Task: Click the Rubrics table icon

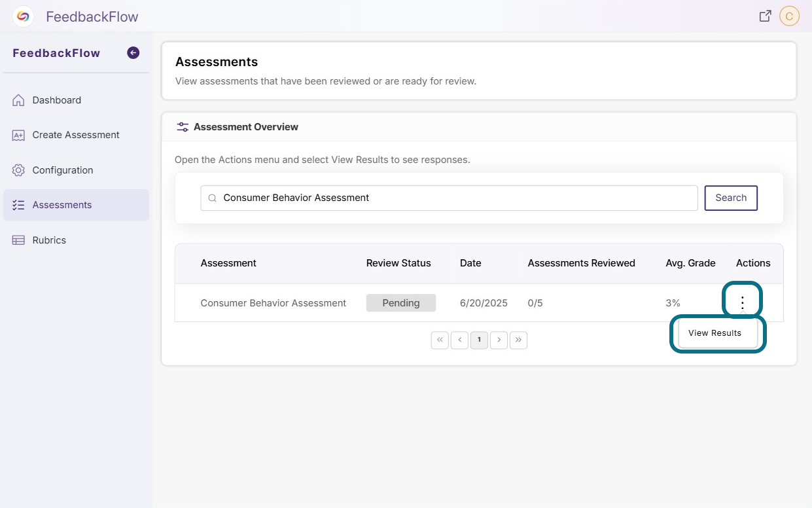Action: [18, 240]
